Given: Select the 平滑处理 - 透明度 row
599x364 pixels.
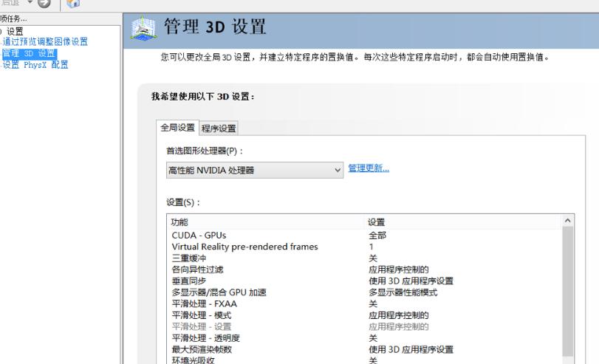Looking at the screenshot, I should [x=364, y=338].
